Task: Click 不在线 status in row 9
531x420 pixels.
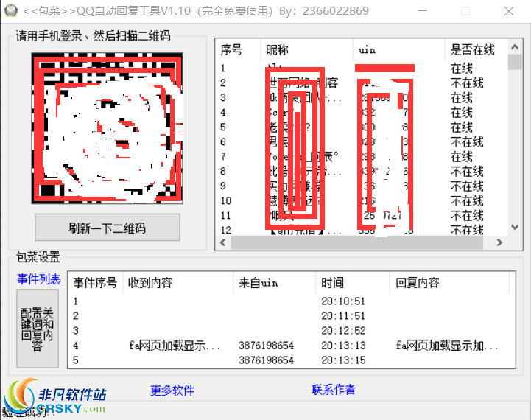Action: tap(467, 186)
